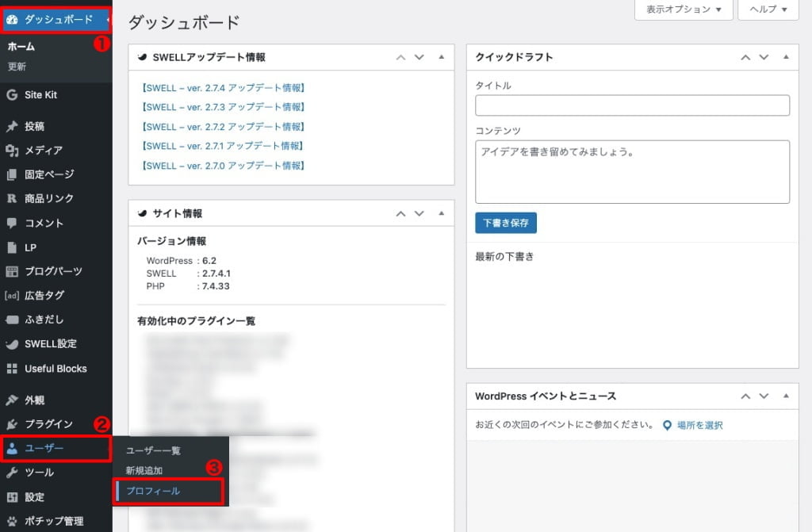Click the 有効化中のプラグイン一覧 heading
Screen dimensions: 812x532
[x=196, y=321]
